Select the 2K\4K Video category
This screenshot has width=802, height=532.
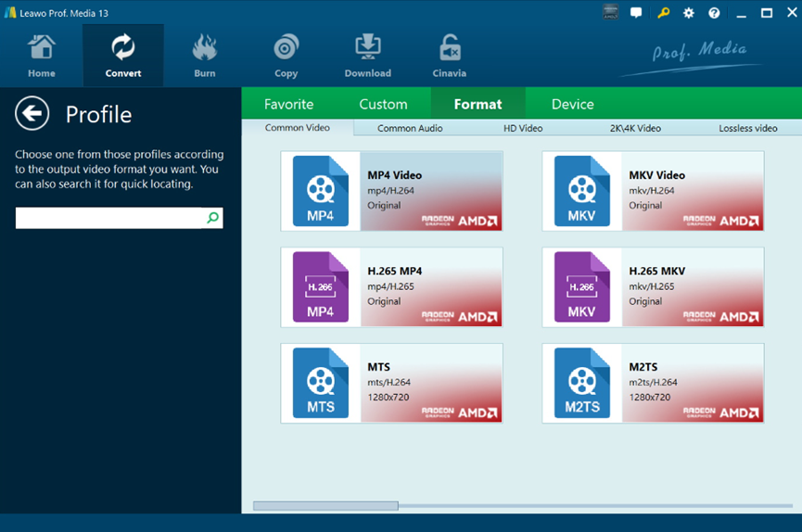pyautogui.click(x=635, y=129)
